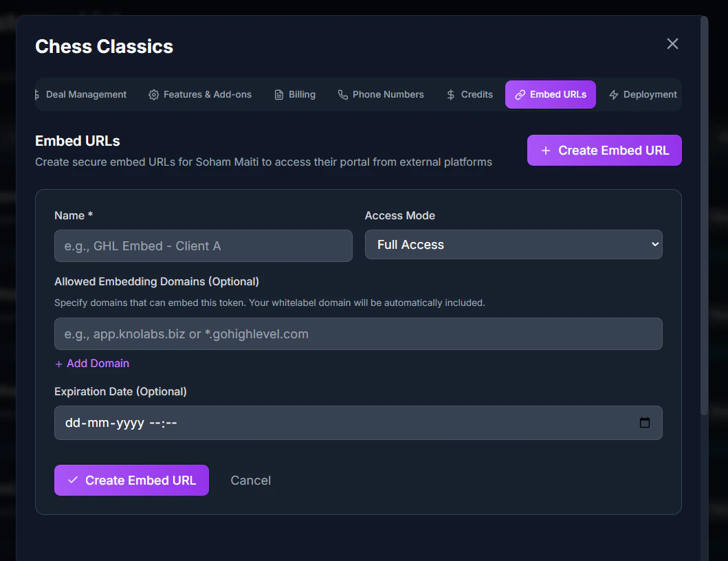Viewport: 728px width, 561px height.
Task: Focus the Name input field
Action: 203,245
